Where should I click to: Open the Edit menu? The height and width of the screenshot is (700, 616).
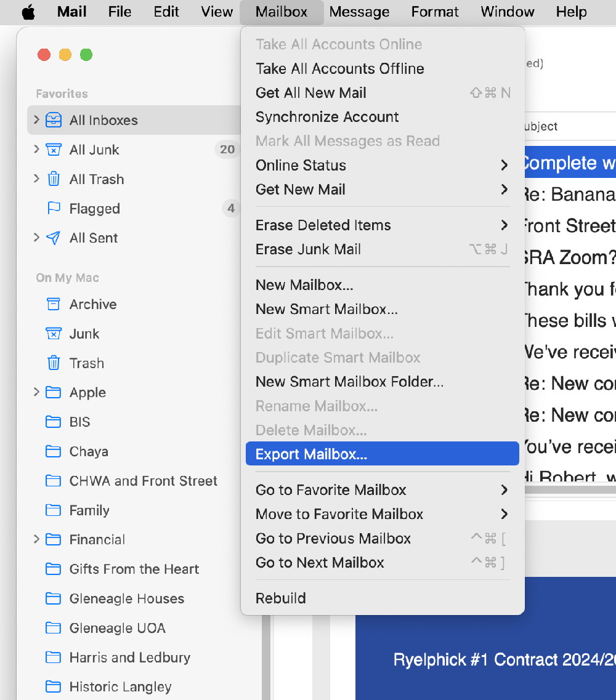point(166,12)
